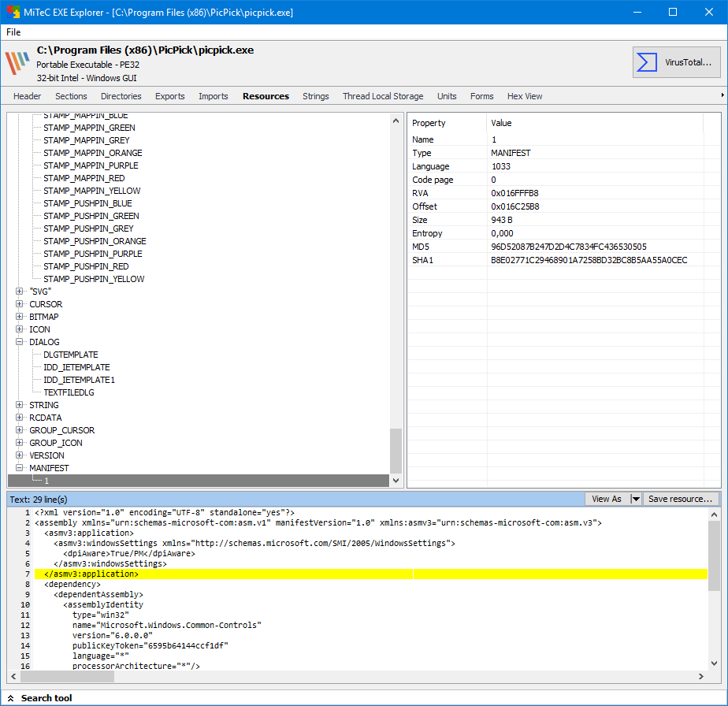Select STAMP_MAPPIN_YELLOW resource
This screenshot has width=728, height=706.
(x=92, y=191)
